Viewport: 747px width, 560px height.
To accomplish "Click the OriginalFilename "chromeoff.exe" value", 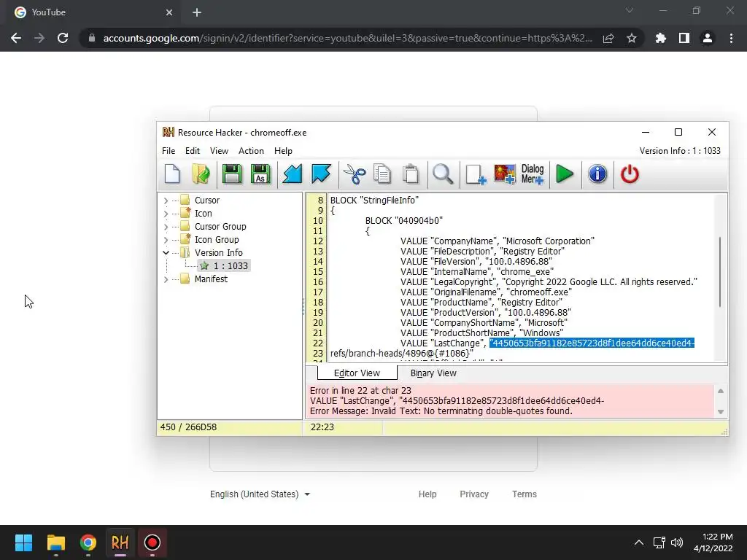I will pyautogui.click(x=539, y=292).
